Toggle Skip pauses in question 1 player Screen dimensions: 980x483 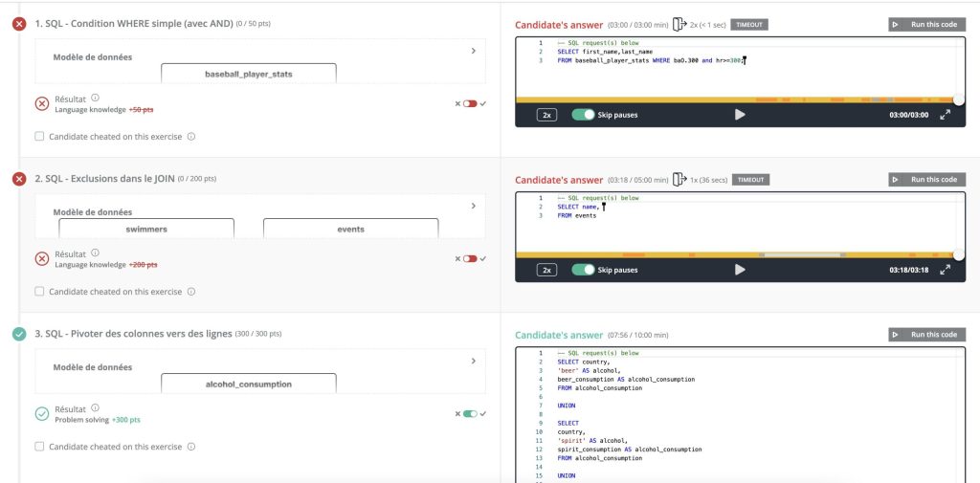pyautogui.click(x=583, y=115)
